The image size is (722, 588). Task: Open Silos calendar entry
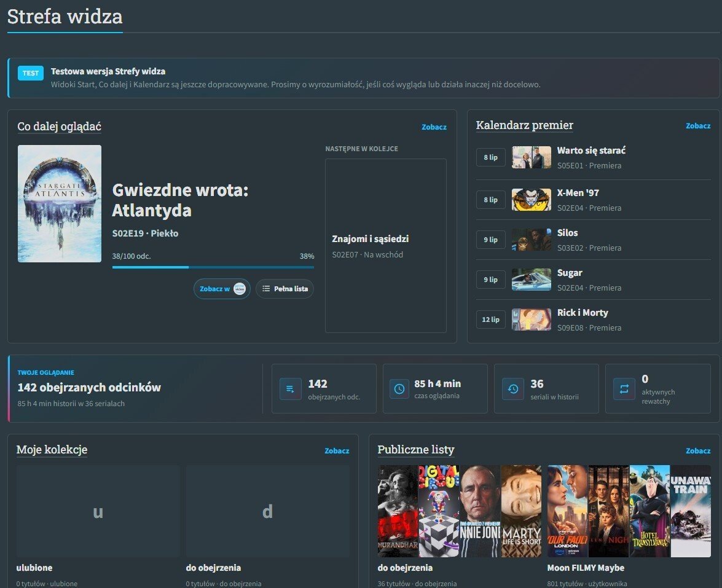(593, 240)
